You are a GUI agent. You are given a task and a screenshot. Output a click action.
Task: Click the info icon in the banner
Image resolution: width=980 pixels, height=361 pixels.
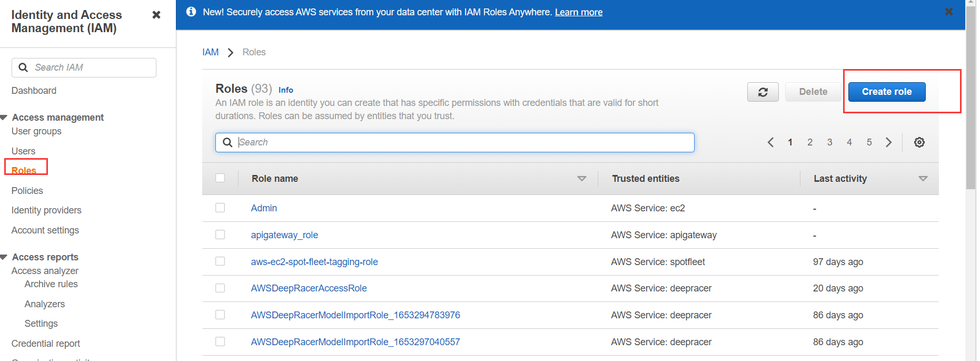tap(191, 12)
